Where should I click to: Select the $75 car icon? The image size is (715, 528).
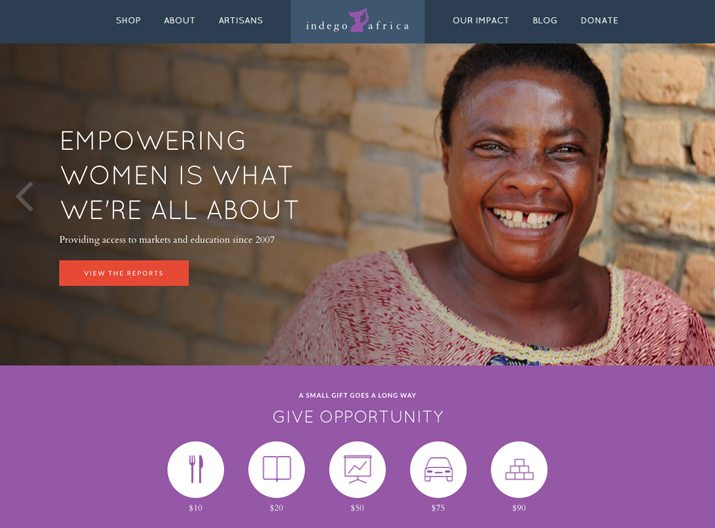coord(438,469)
